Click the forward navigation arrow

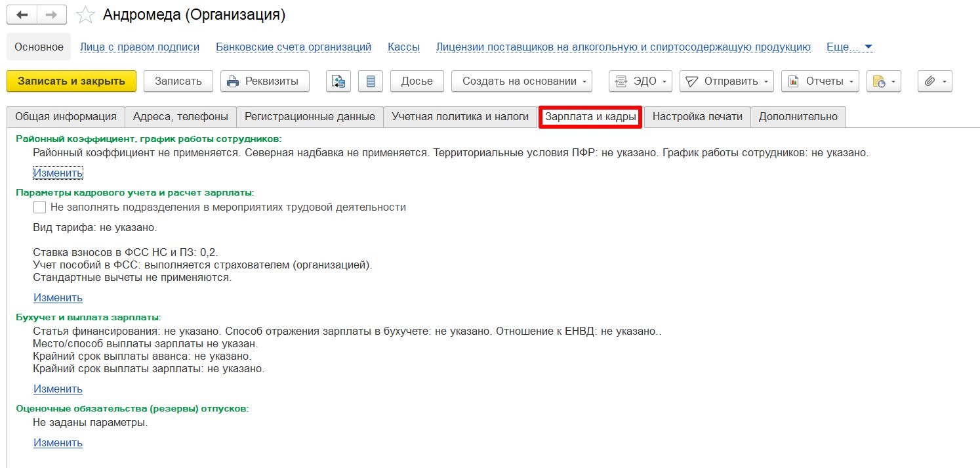tap(52, 14)
